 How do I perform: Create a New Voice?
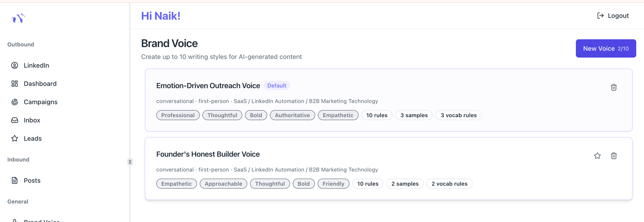pyautogui.click(x=606, y=49)
